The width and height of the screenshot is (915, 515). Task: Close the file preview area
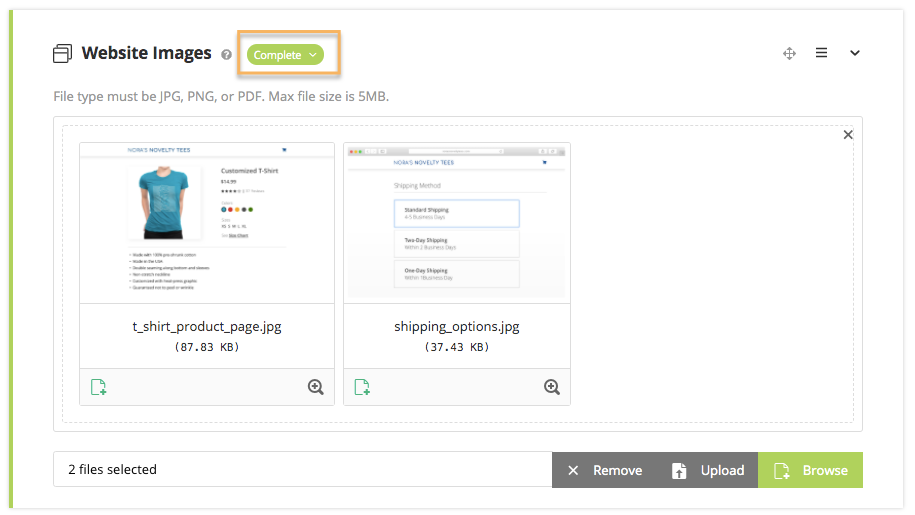tap(848, 135)
